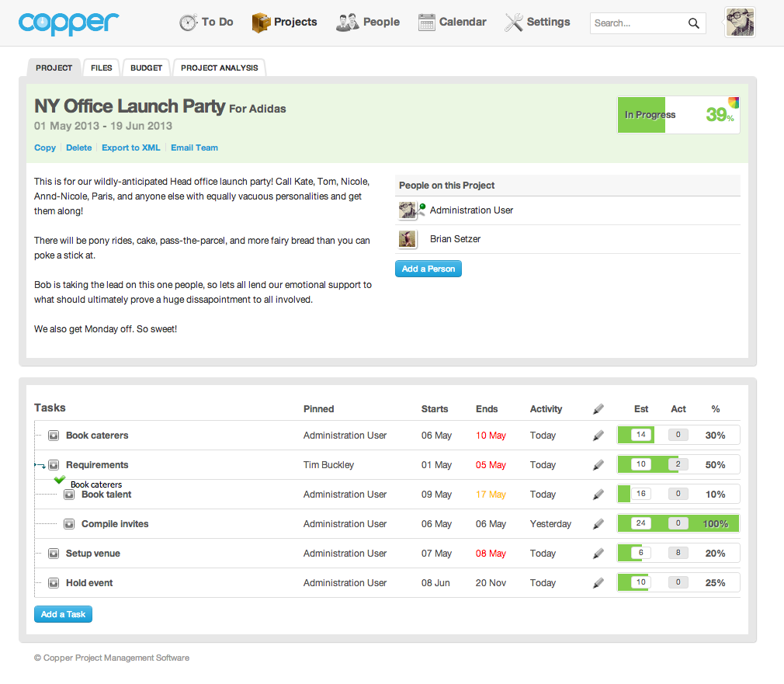Switch to the FILES tab
The image size is (784, 684).
tap(101, 68)
